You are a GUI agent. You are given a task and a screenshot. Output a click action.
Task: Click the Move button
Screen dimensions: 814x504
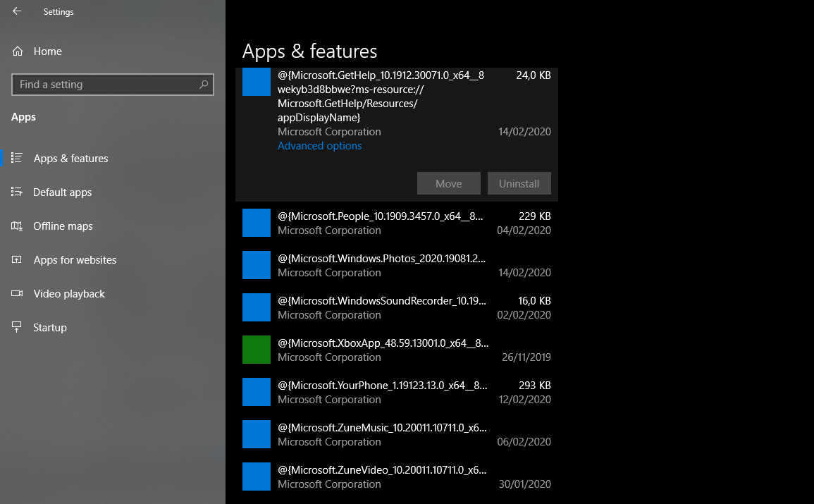click(x=448, y=184)
